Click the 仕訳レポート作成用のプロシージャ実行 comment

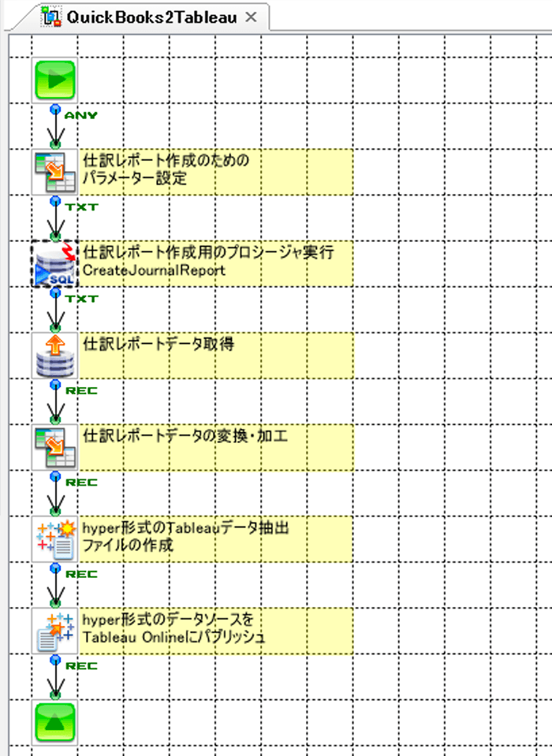click(x=216, y=264)
